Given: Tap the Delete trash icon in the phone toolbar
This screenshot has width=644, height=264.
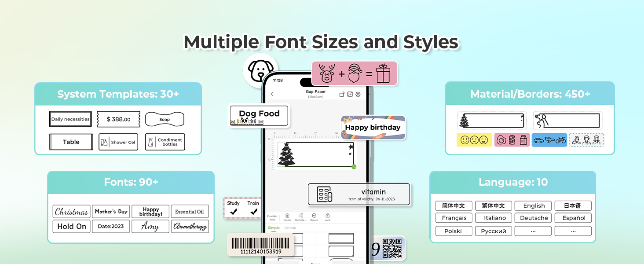Looking at the screenshot, I should (x=287, y=216).
